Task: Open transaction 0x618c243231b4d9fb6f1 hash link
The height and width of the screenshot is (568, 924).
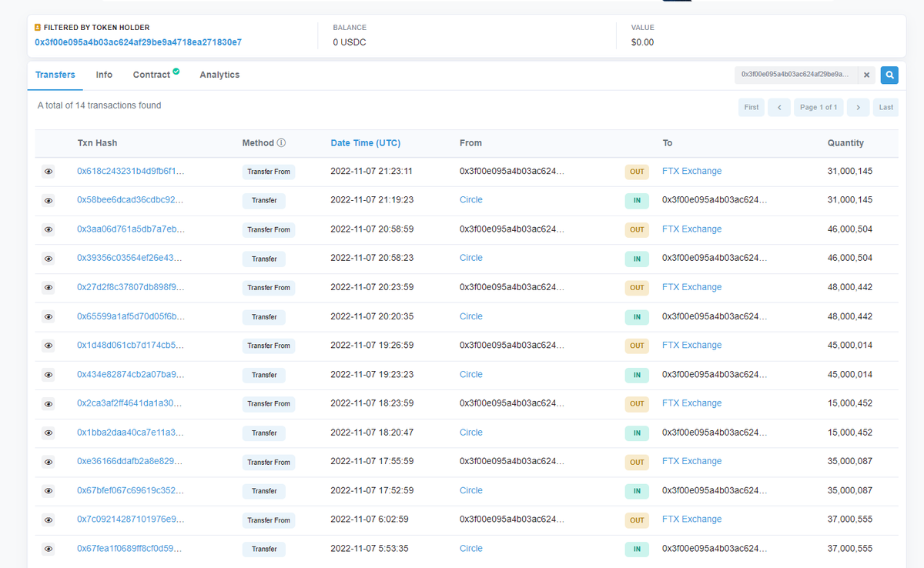Action: [131, 171]
